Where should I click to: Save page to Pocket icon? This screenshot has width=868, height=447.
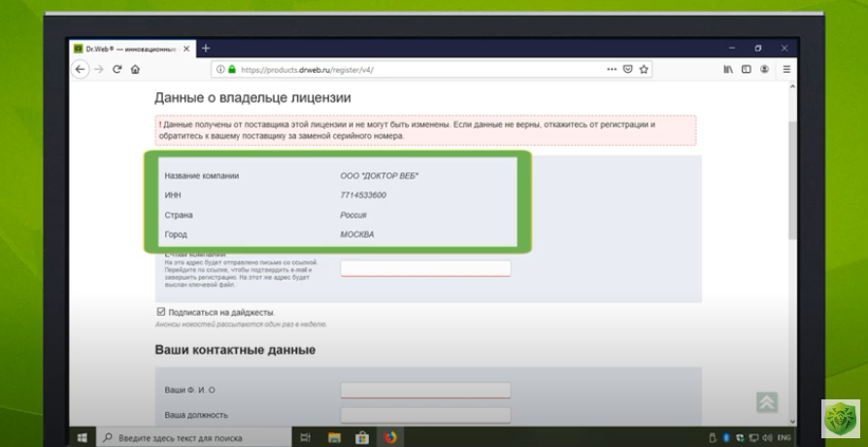click(628, 69)
